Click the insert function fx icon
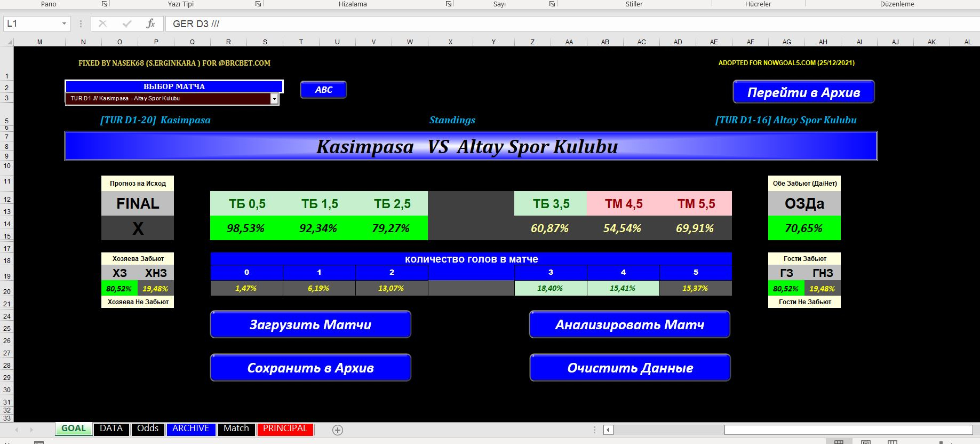Viewport: 980px width, 444px height. point(150,23)
